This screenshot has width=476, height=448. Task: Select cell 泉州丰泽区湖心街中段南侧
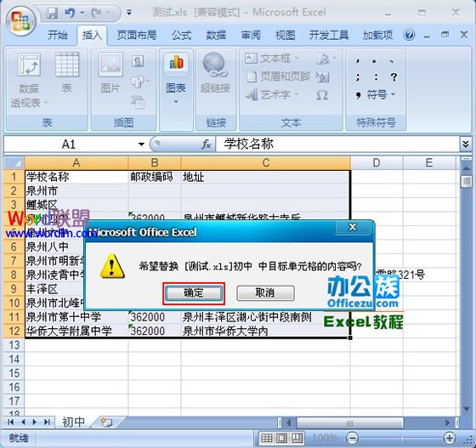click(265, 317)
